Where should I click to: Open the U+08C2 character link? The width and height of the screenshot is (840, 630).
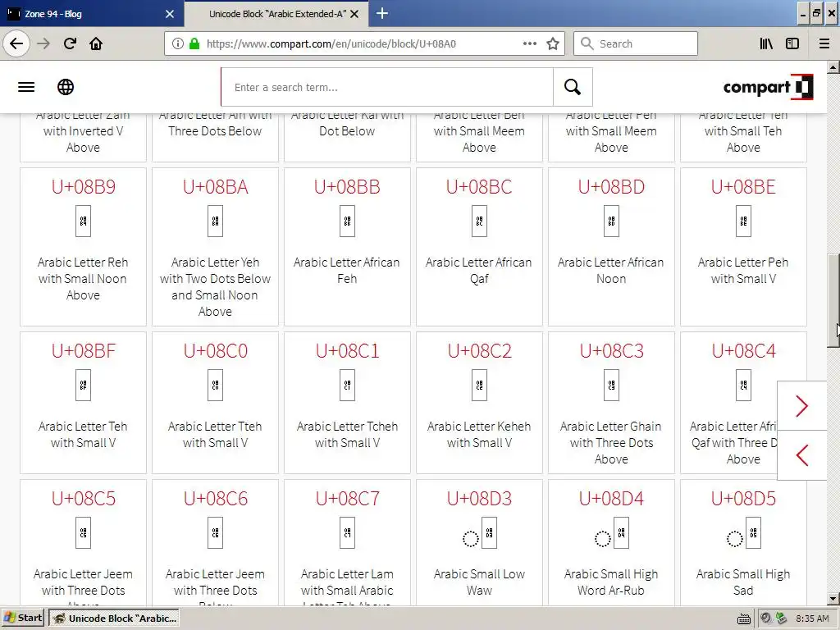point(479,351)
